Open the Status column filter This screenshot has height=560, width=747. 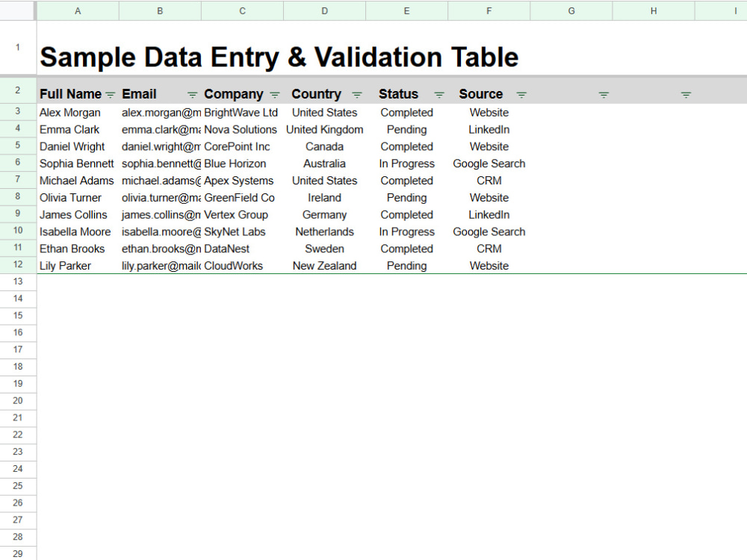(439, 95)
